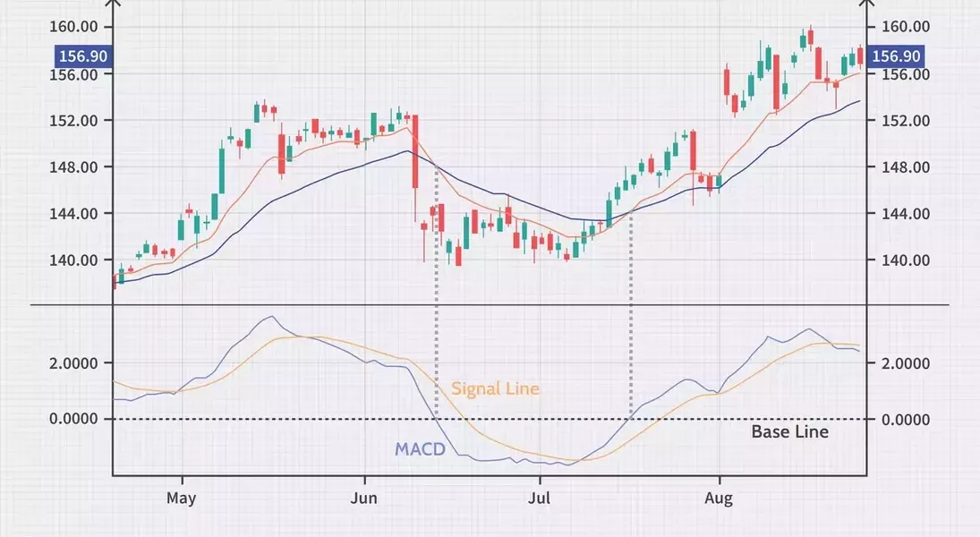Click the right axis 140.00 price label
Image resolution: width=980 pixels, height=537 pixels.
click(906, 260)
